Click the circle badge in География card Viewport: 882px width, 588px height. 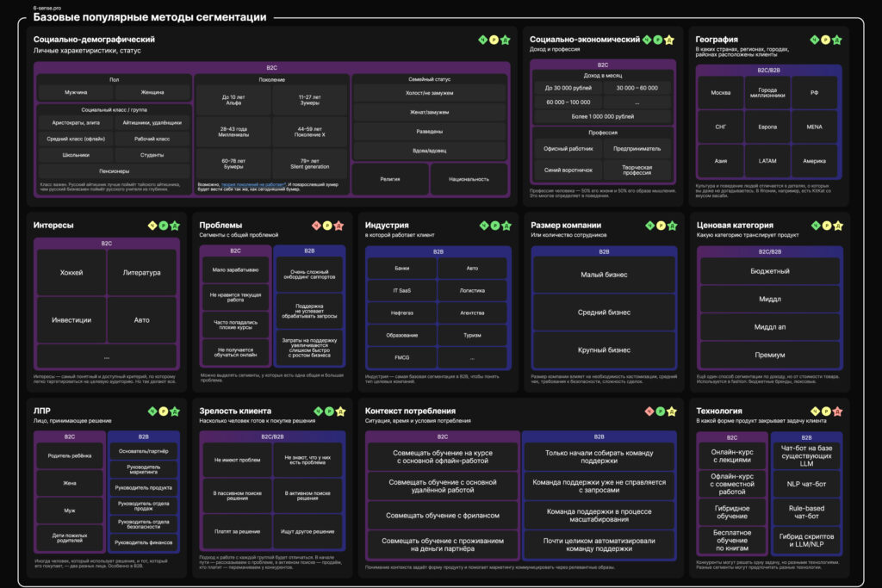click(x=824, y=40)
